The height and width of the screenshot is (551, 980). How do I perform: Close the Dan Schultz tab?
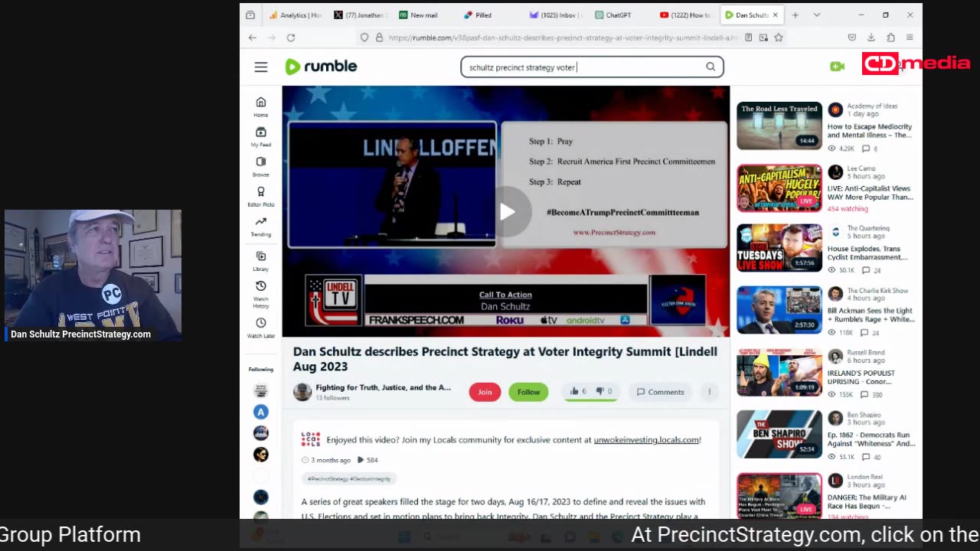click(x=776, y=15)
